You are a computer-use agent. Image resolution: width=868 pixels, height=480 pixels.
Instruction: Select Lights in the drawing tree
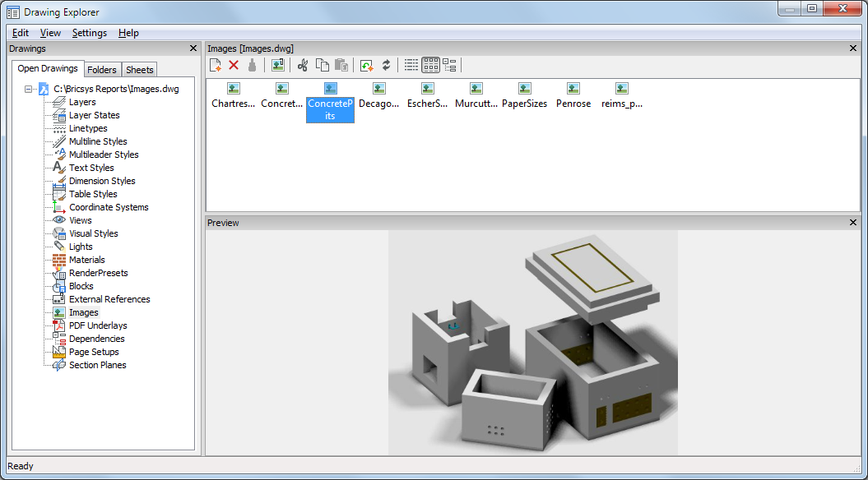(81, 247)
